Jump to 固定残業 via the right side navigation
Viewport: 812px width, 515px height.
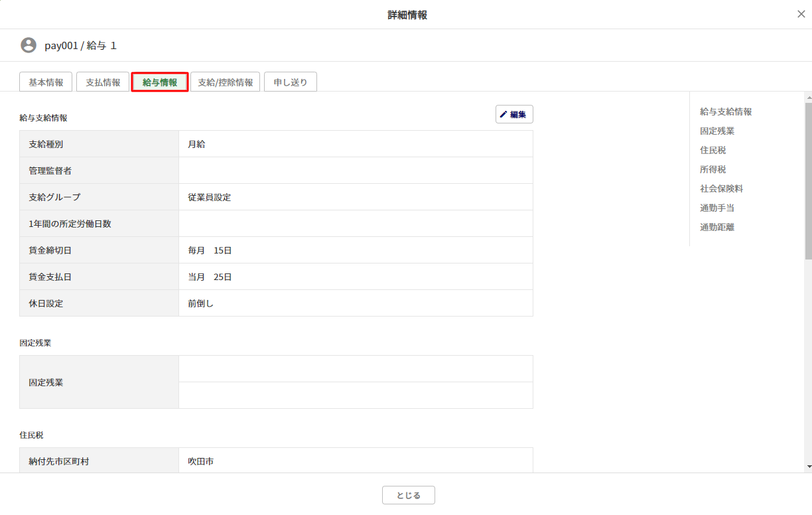point(717,131)
